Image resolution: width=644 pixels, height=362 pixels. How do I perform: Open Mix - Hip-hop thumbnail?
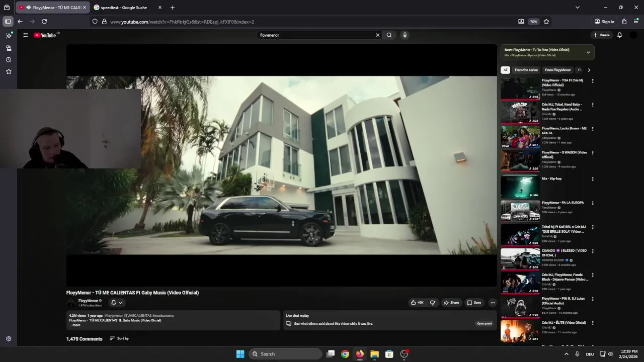tap(520, 187)
